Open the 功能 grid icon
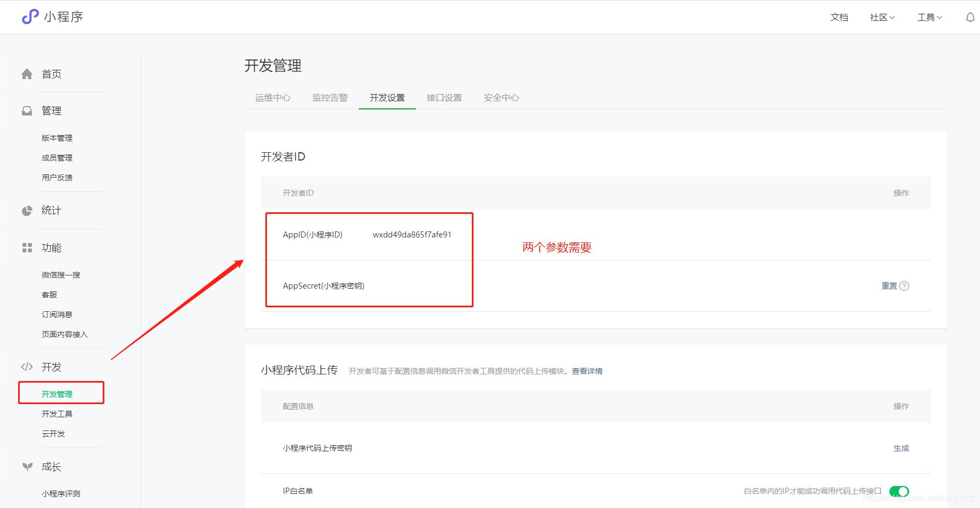The height and width of the screenshot is (508, 980). pos(26,247)
